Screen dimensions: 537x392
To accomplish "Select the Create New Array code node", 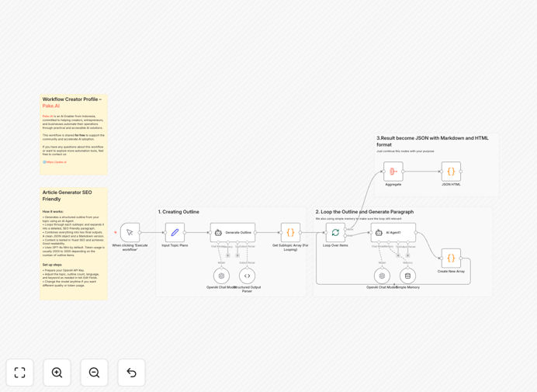I will (x=451, y=258).
